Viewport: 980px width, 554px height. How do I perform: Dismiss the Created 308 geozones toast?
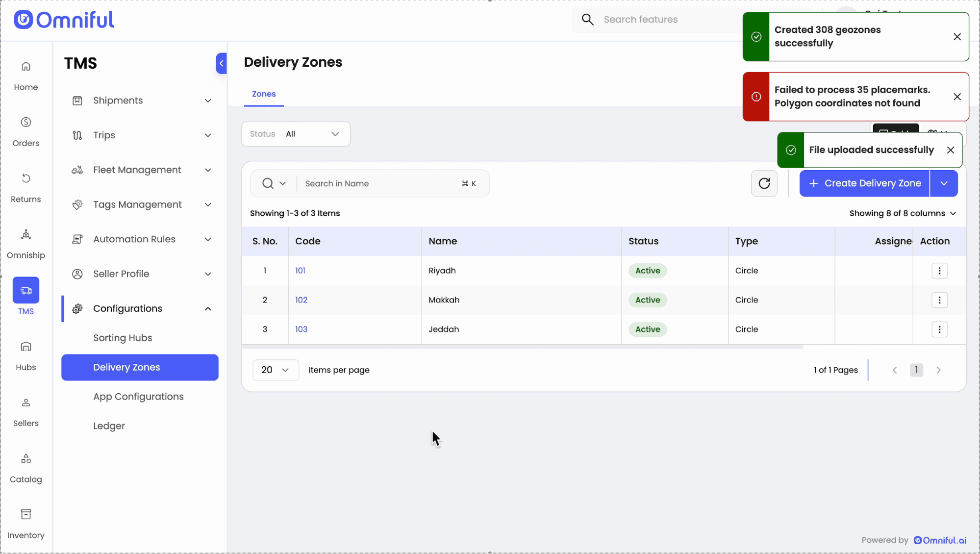[x=956, y=37]
